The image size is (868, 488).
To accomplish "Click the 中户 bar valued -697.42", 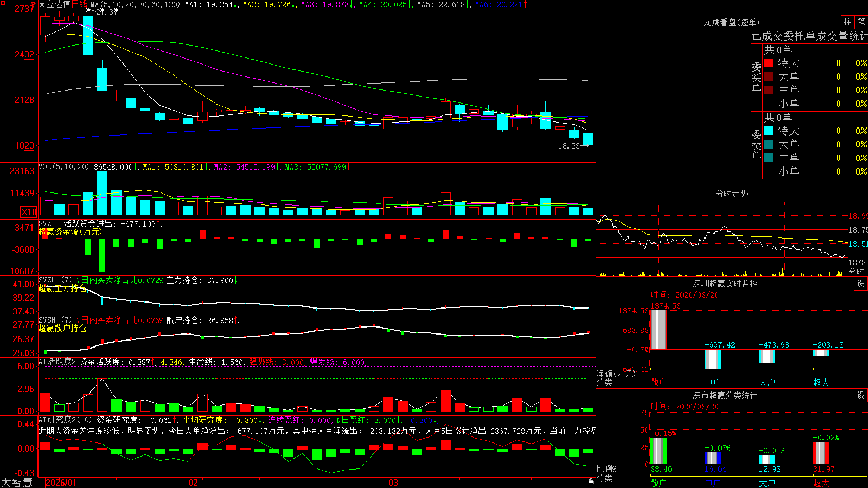I will 713,359.
